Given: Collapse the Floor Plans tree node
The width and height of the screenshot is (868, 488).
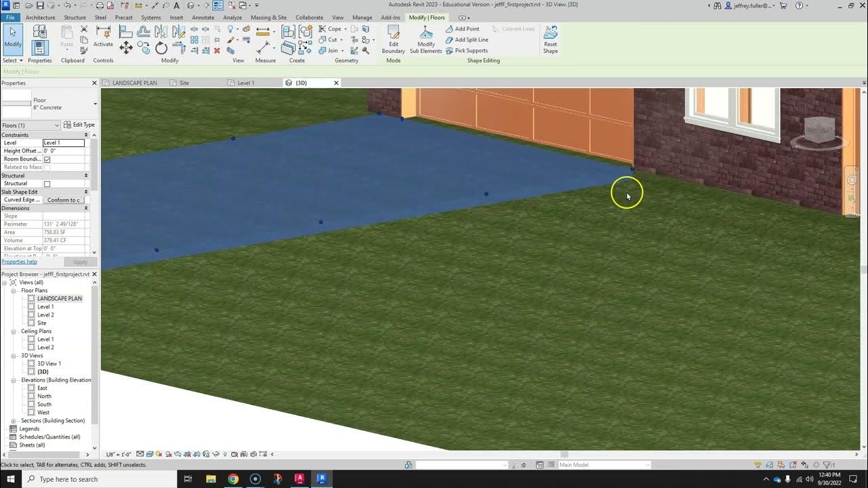Looking at the screenshot, I should pos(14,291).
